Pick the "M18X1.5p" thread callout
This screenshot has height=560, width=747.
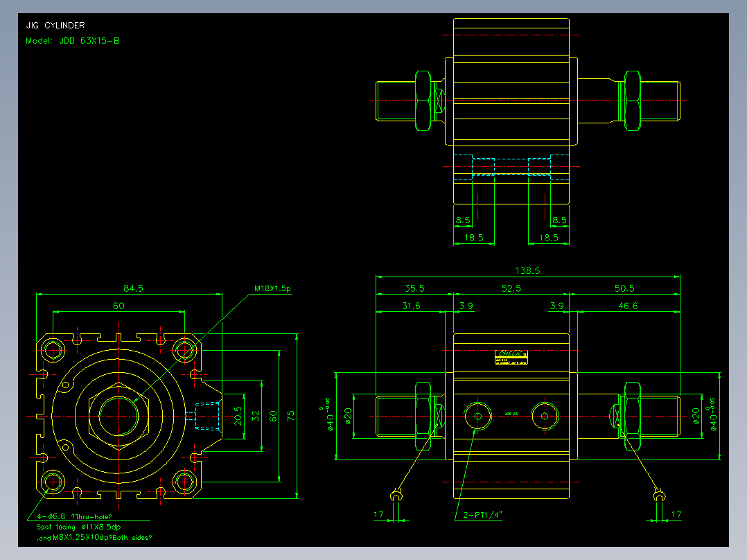272,288
